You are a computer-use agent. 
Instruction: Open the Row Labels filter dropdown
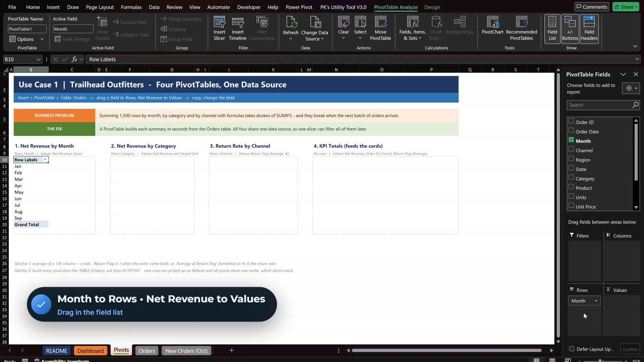point(45,160)
